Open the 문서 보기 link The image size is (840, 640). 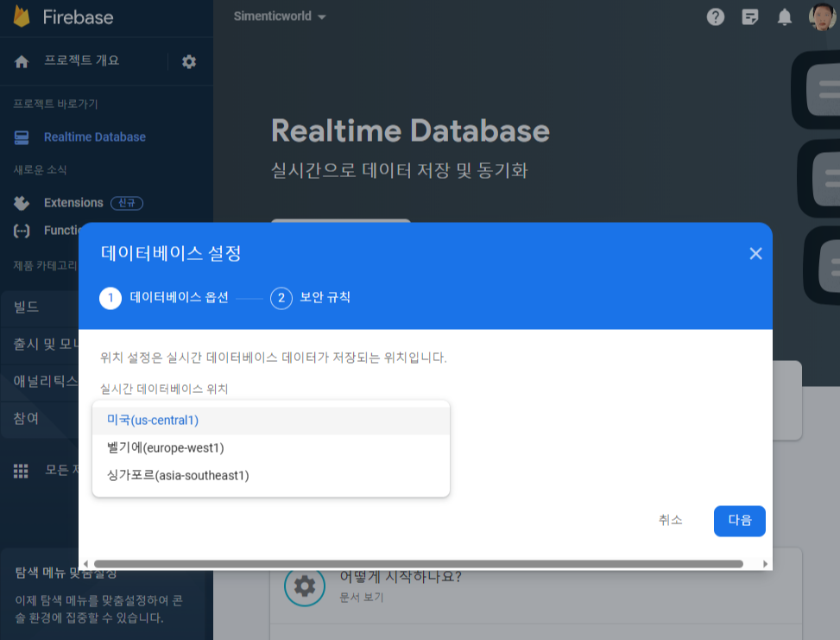click(x=362, y=597)
